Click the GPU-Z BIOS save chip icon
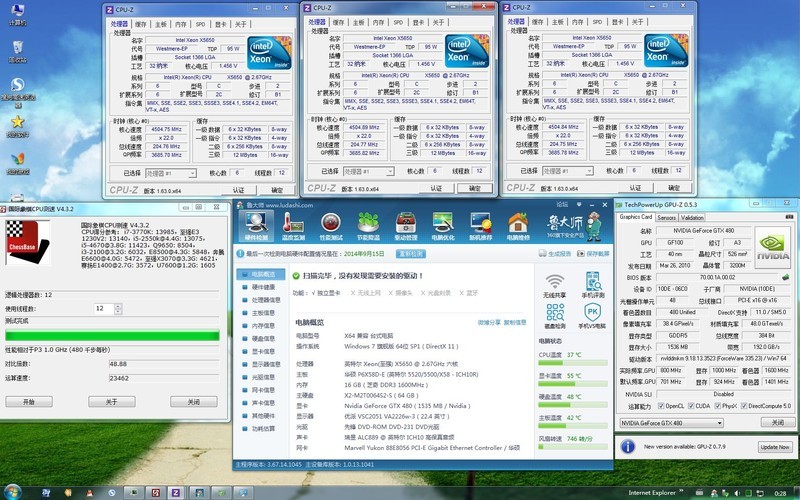Screen dimensions: 800x500 (785, 278)
